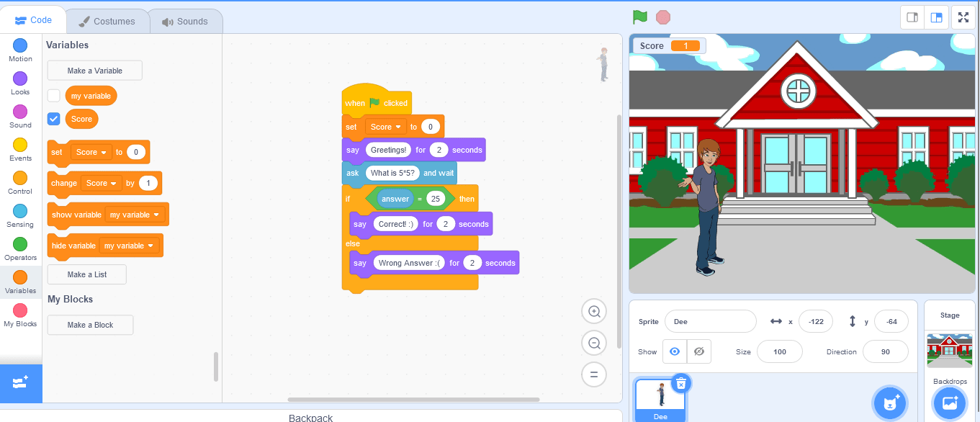The width and height of the screenshot is (980, 422).
Task: Open the Motion blocks category
Action: point(20,50)
